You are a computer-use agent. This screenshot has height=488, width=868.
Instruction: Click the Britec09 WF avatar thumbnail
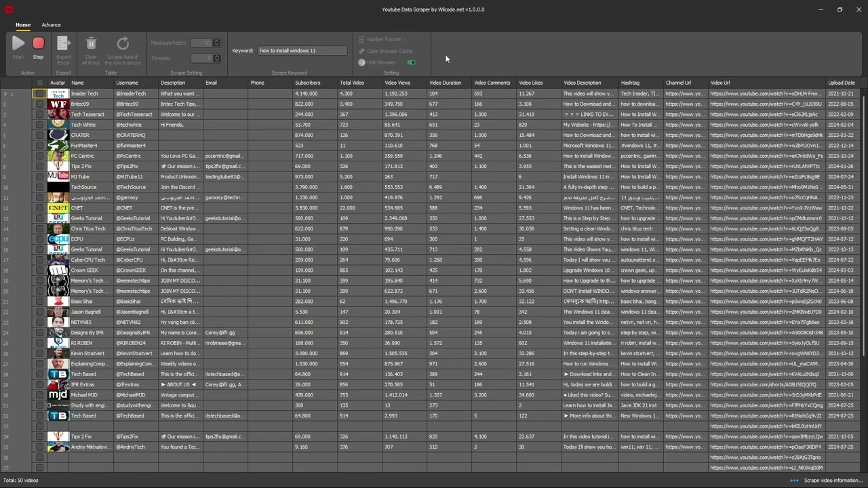point(58,104)
